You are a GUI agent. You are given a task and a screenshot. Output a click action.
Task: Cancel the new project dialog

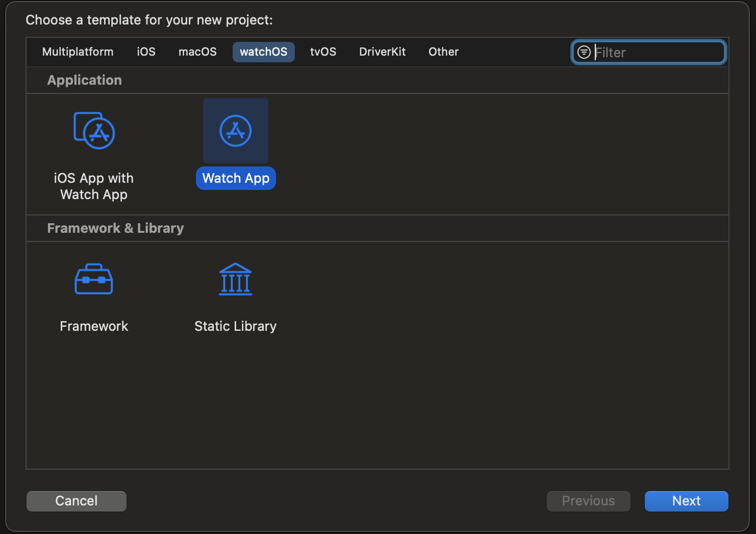coord(77,501)
